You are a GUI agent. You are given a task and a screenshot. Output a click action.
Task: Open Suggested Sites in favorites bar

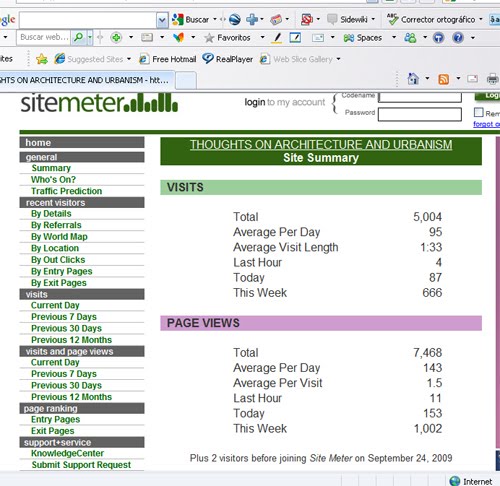pyautogui.click(x=94, y=59)
